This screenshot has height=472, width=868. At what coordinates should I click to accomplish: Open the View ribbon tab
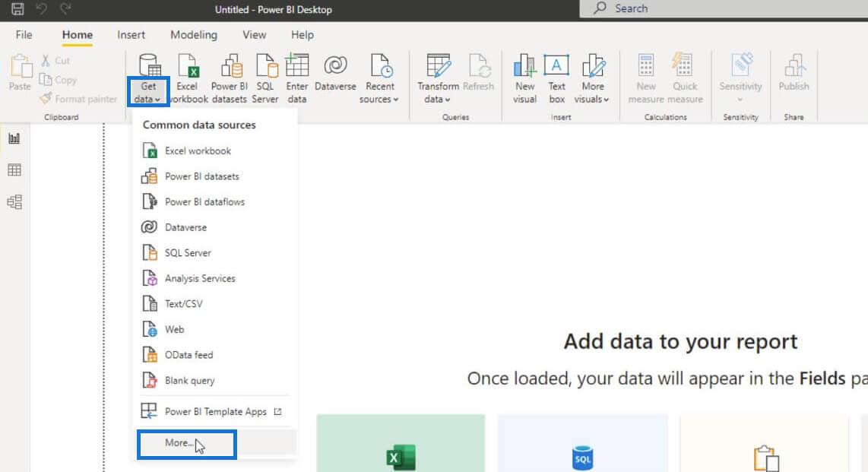click(x=254, y=34)
